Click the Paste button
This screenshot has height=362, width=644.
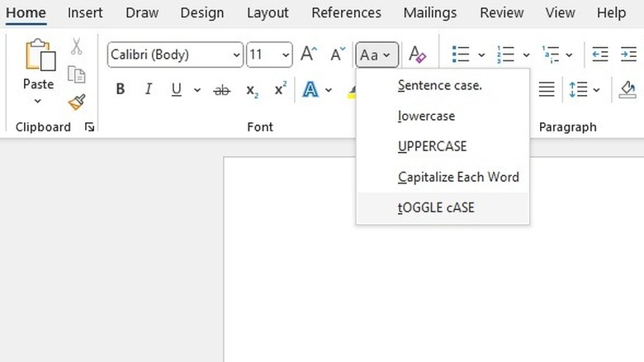tap(38, 64)
